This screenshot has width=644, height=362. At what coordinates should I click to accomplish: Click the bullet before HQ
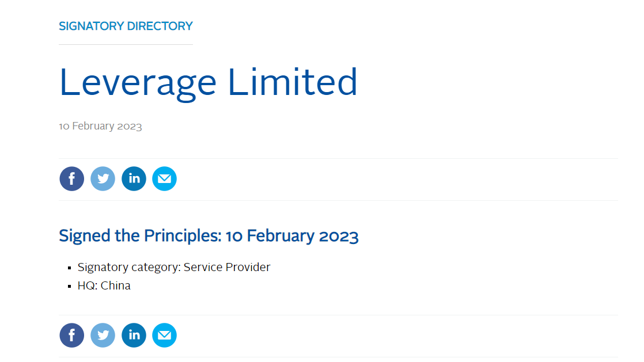pos(69,286)
